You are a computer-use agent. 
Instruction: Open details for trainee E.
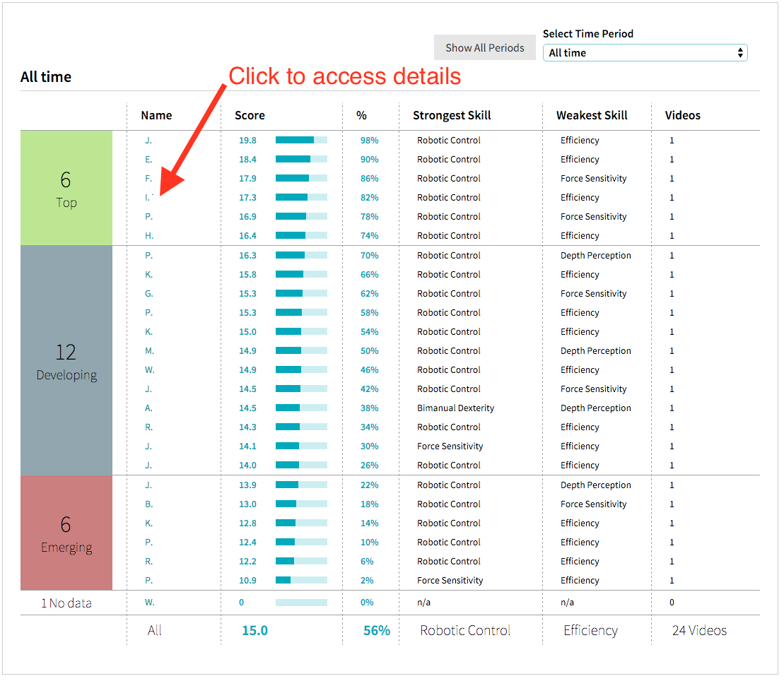148,160
